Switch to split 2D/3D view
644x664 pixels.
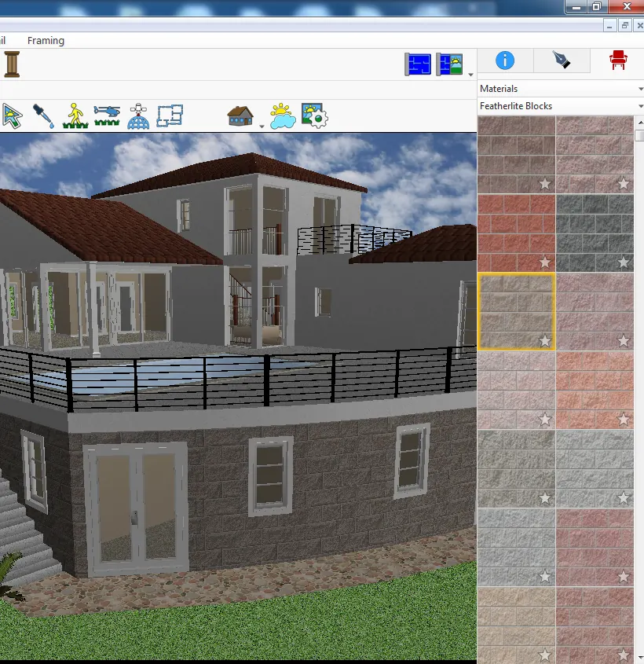[x=449, y=64]
